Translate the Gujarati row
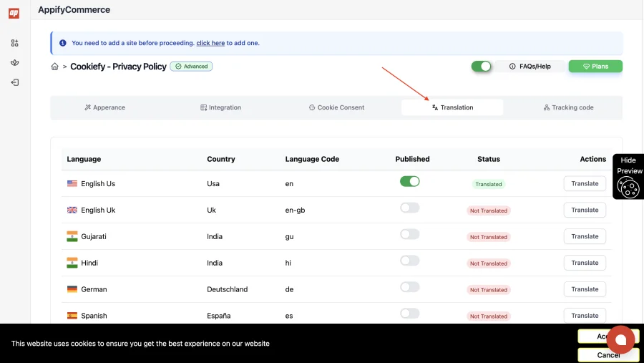This screenshot has height=363, width=644. 585,236
